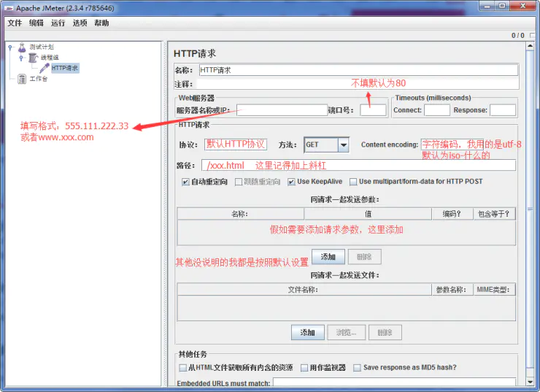Click the Connect timeout field

click(x=437, y=110)
